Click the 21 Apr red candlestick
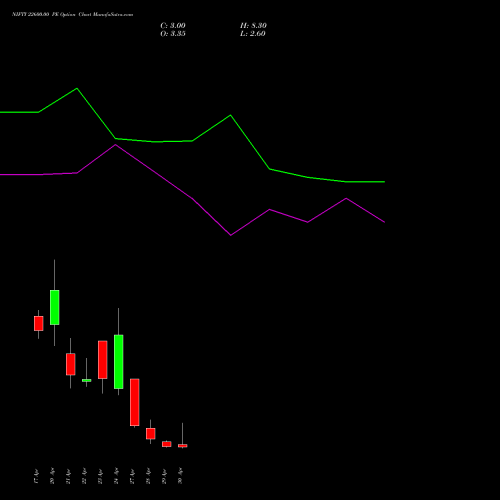The width and height of the screenshot is (500, 500). (x=71, y=364)
